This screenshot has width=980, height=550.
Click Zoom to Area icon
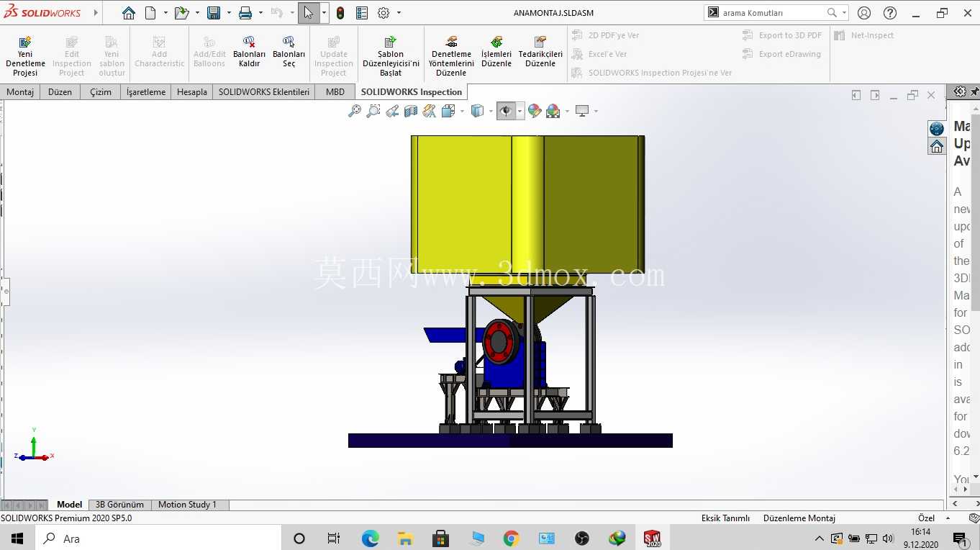click(373, 111)
